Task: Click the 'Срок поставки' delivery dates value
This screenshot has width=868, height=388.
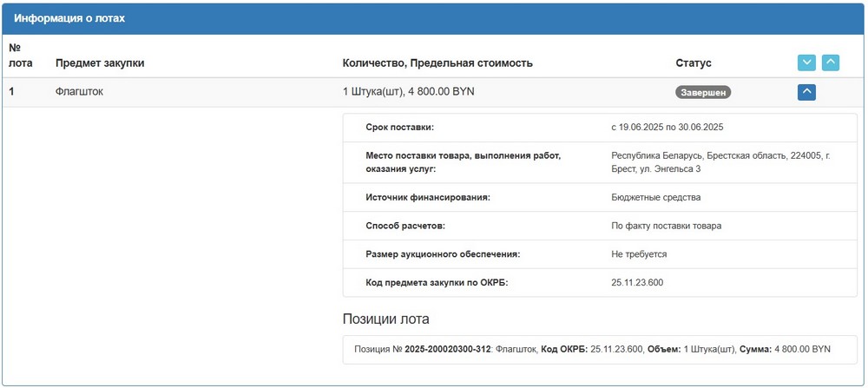Action: pos(667,128)
